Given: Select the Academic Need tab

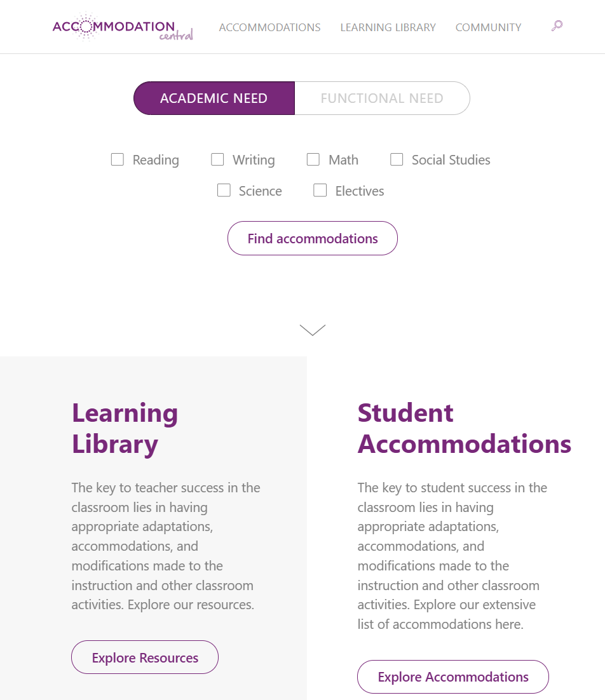Looking at the screenshot, I should click(x=214, y=98).
